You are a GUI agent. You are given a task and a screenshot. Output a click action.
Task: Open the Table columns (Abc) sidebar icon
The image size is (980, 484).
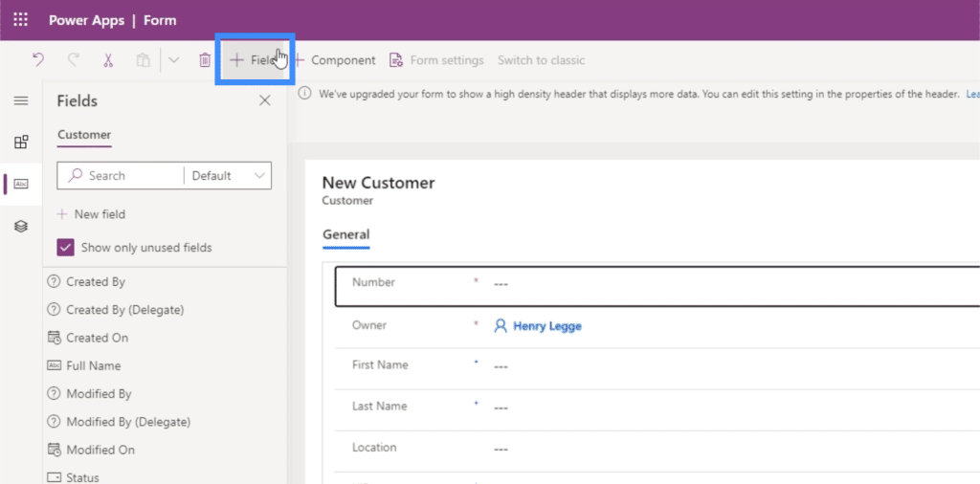click(21, 184)
